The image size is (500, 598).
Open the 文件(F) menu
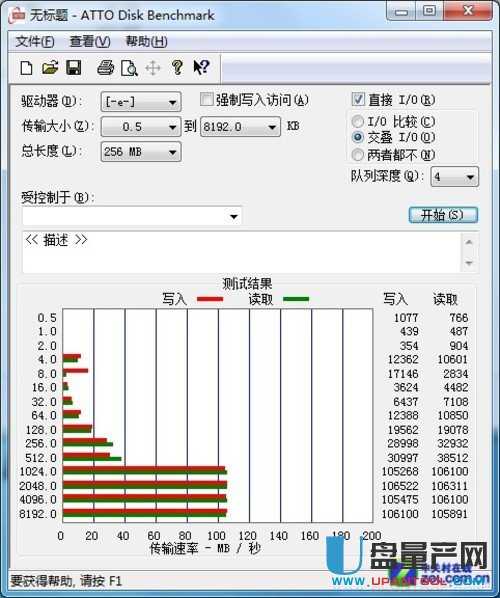tap(35, 42)
